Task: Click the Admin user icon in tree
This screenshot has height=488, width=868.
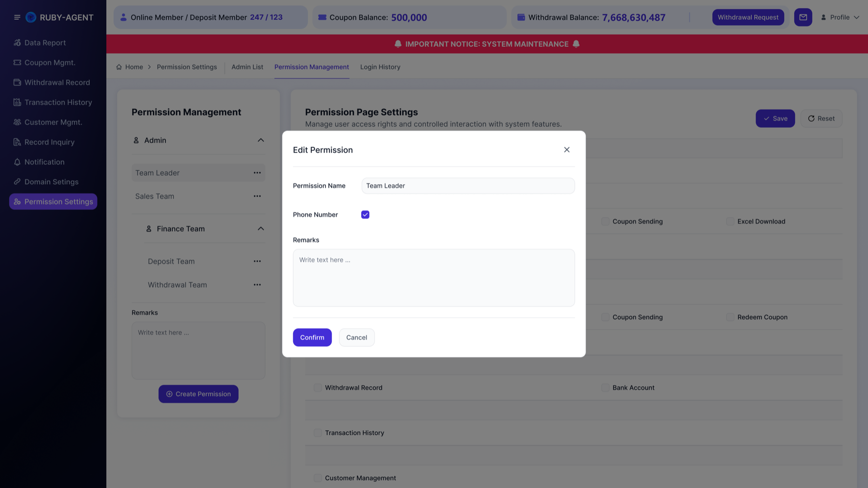Action: 136,140
